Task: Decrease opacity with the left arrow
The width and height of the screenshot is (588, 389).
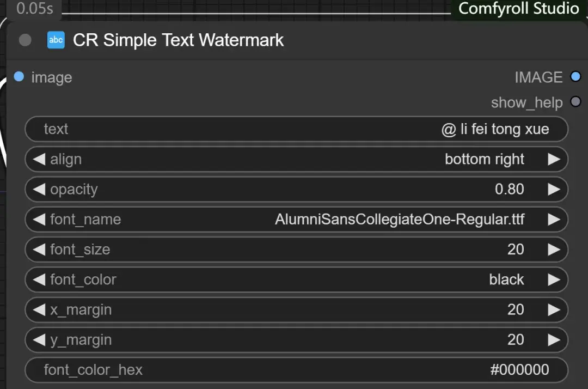Action: [39, 189]
